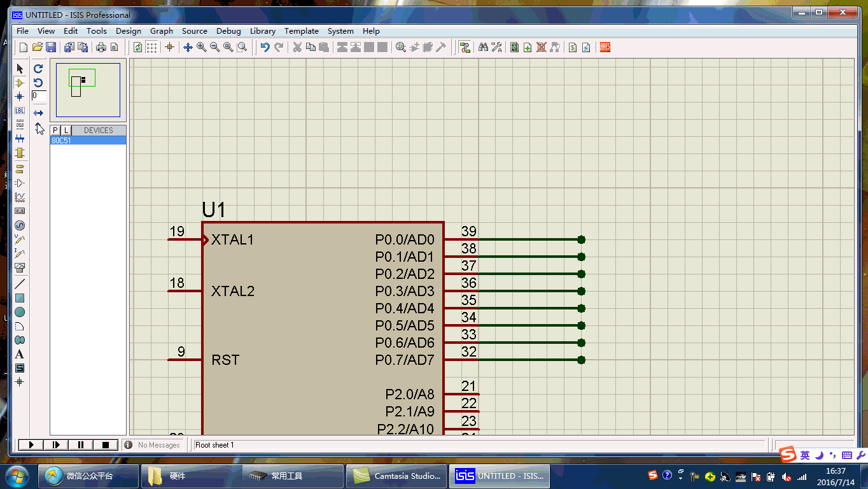
Task: Start simulation with the Play button
Action: (31, 445)
